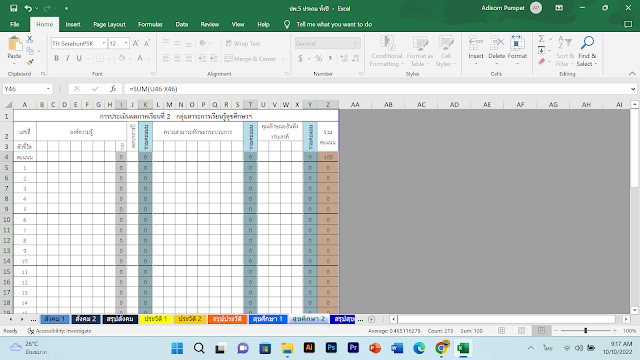Click Accessibility: Investigate in status bar
Image resolution: width=640 pixels, height=360 pixels.
coord(60,331)
